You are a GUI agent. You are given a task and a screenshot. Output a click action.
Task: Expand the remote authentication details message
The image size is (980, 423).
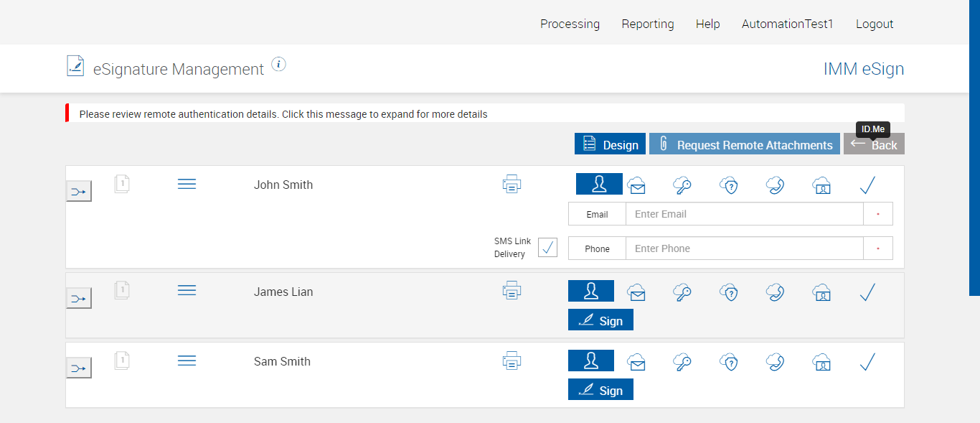[283, 114]
